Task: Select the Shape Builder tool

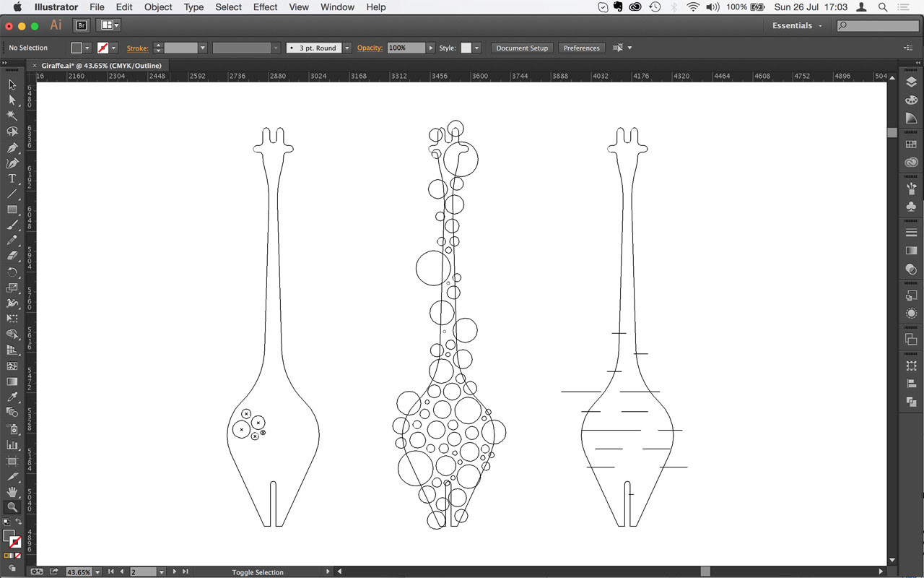Action: (12, 335)
